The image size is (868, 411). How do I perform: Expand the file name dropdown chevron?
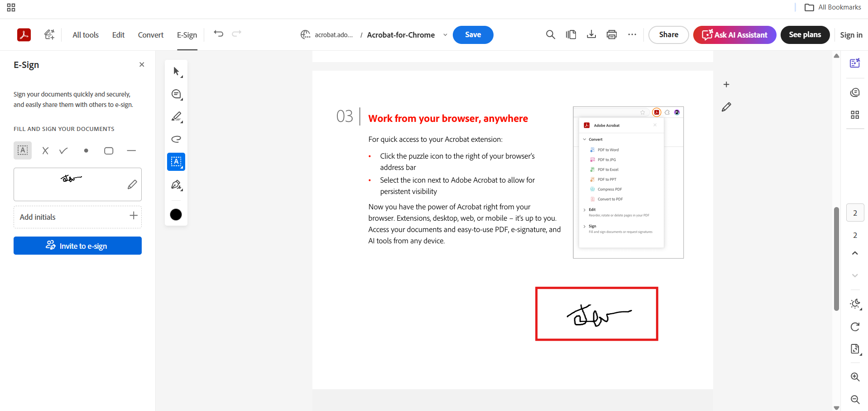tap(445, 35)
